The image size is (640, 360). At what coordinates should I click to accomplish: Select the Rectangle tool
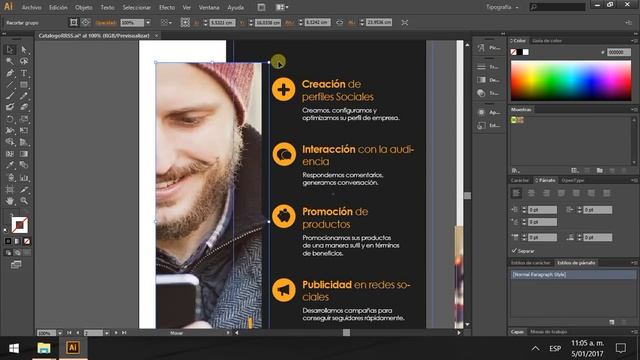(24, 84)
